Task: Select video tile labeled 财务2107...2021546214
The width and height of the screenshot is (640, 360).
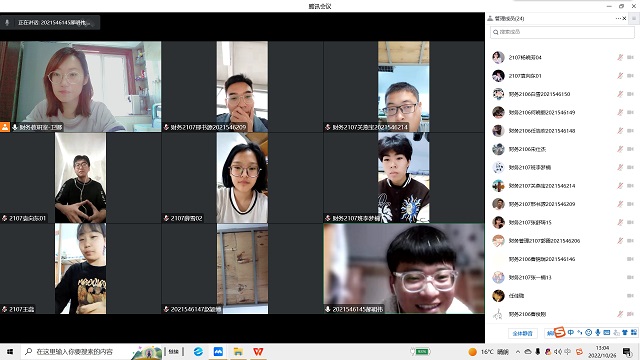Action: click(x=404, y=87)
